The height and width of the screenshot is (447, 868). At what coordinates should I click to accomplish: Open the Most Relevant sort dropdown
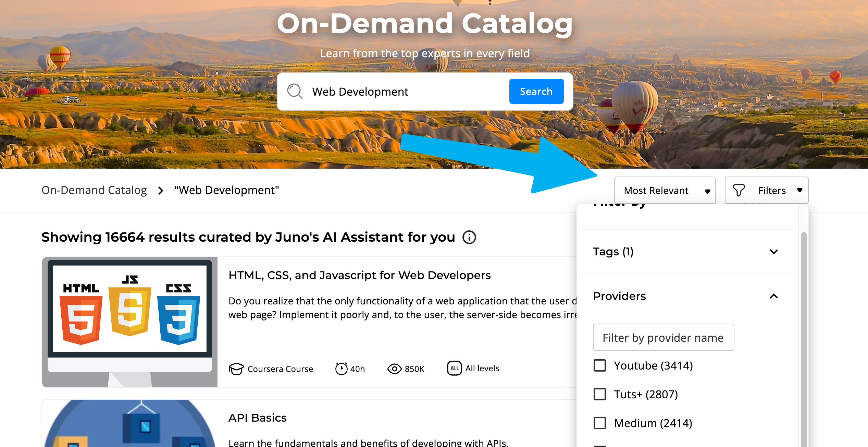click(665, 190)
